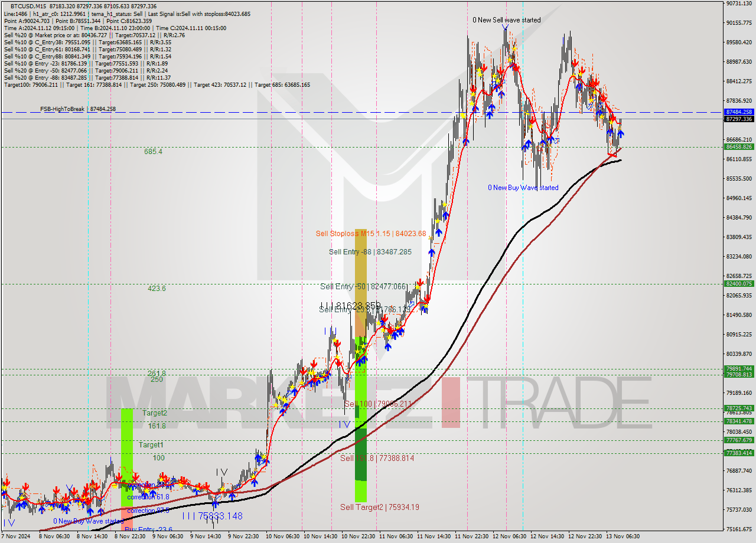Click the green Target1 label
Viewport: 756px width, 543px height.
click(x=151, y=445)
